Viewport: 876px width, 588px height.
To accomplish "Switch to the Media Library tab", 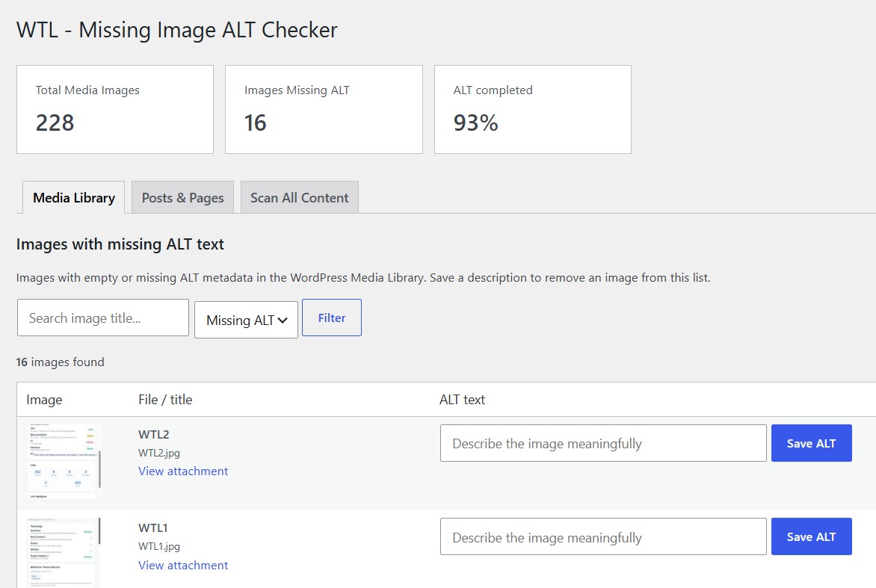I will [x=74, y=198].
